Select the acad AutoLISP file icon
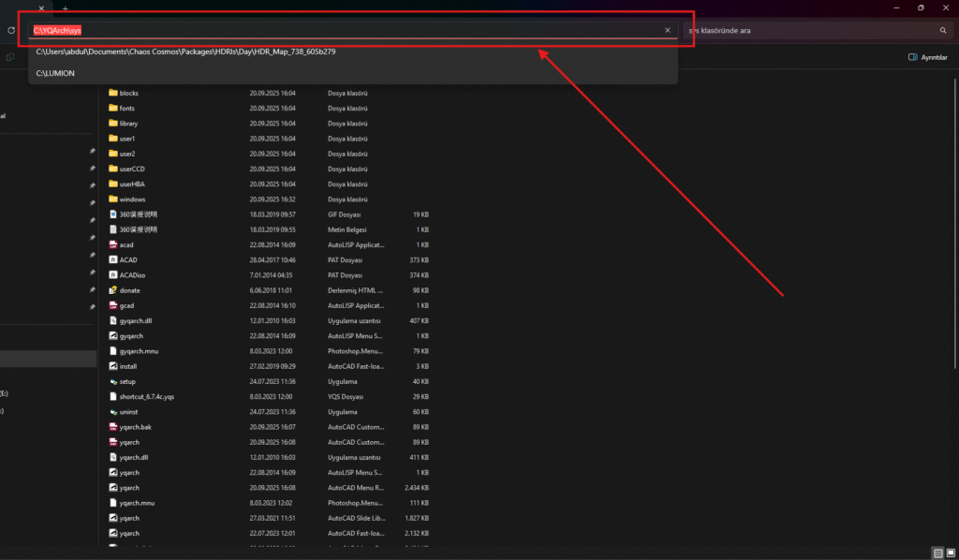This screenshot has height=560, width=959. 112,244
